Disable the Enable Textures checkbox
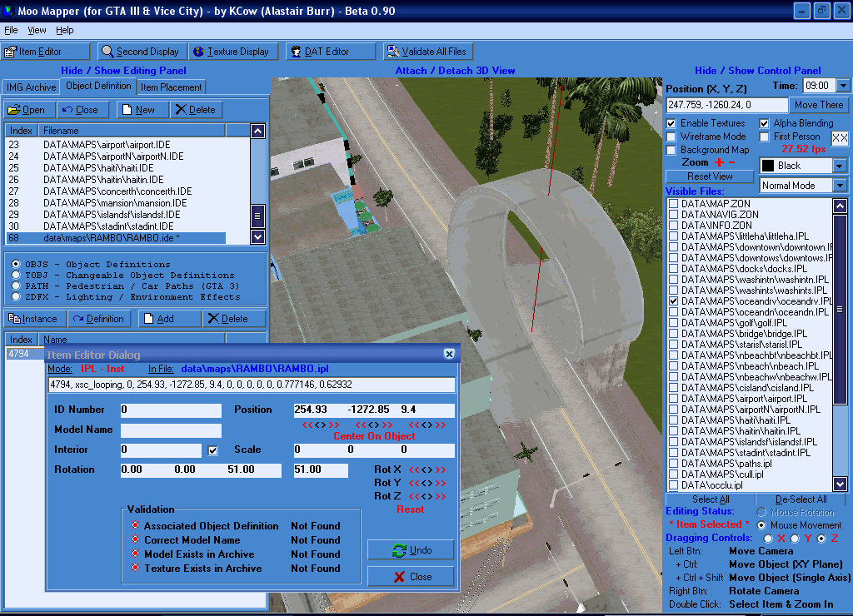853x616 pixels. click(671, 123)
